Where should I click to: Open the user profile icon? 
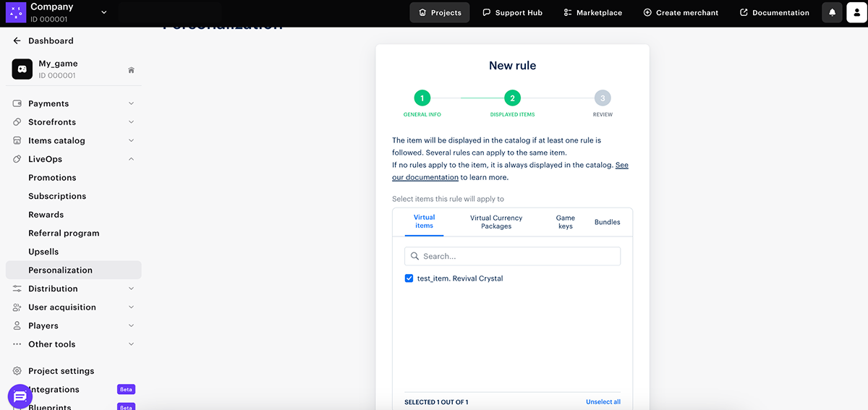856,12
